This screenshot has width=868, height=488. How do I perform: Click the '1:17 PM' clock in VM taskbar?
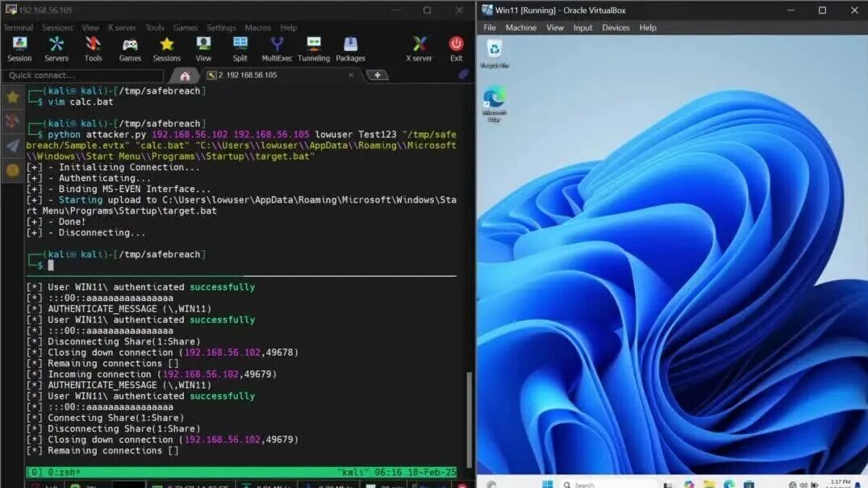(x=840, y=482)
